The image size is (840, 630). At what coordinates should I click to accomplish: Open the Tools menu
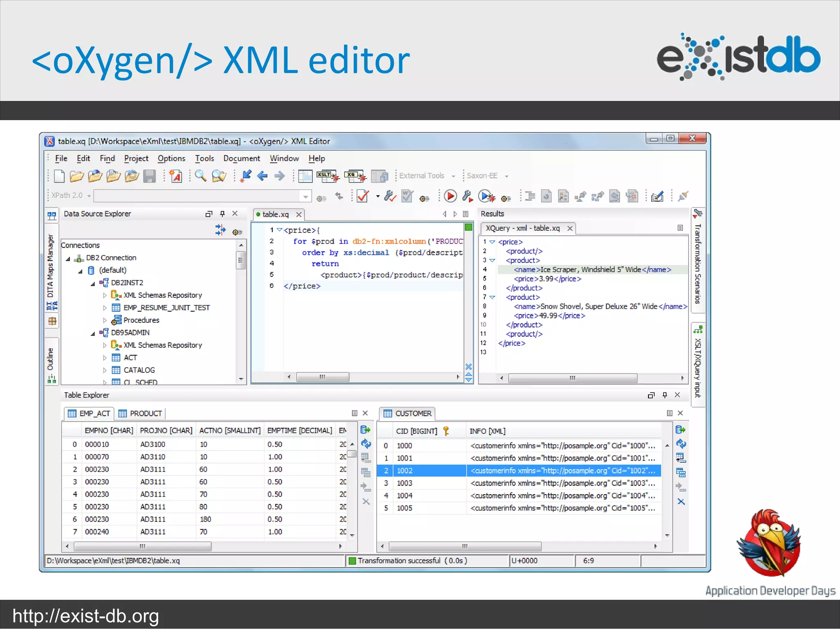tap(204, 158)
